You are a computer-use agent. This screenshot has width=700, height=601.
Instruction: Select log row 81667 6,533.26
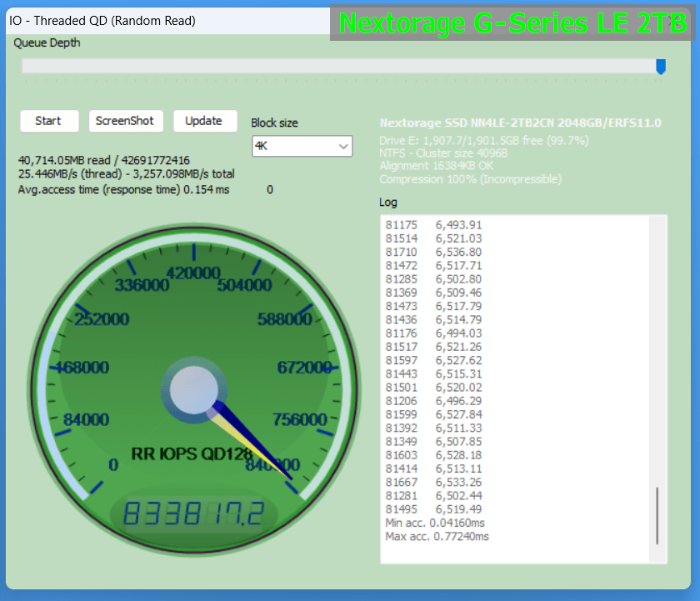(433, 483)
